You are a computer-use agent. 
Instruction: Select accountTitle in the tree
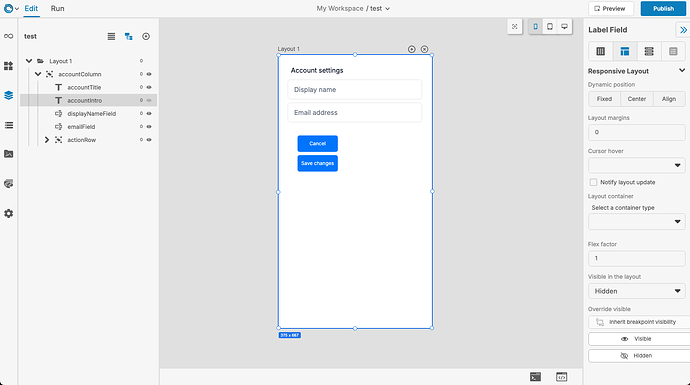point(84,88)
